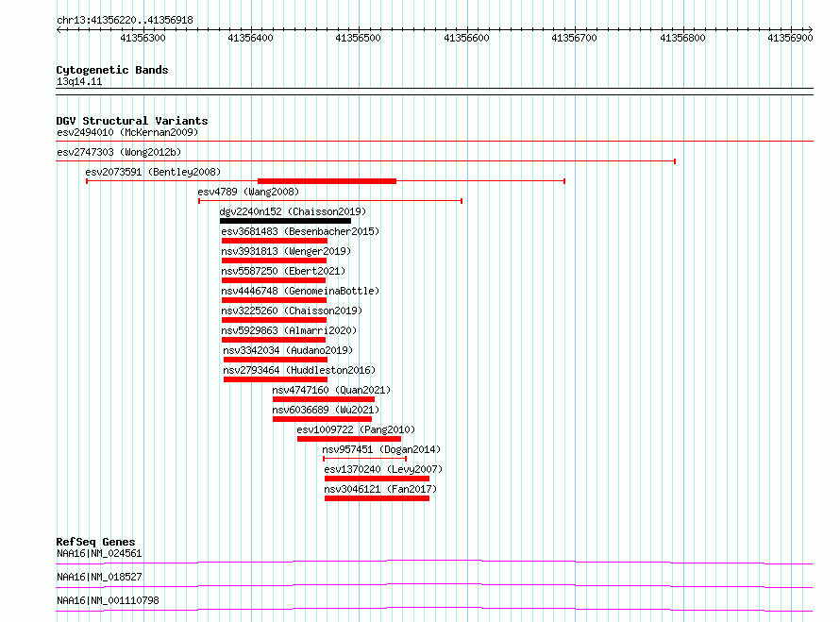Select the NAA16|NM_018527 gene label
Screen dimensions: 840x622
[99, 577]
